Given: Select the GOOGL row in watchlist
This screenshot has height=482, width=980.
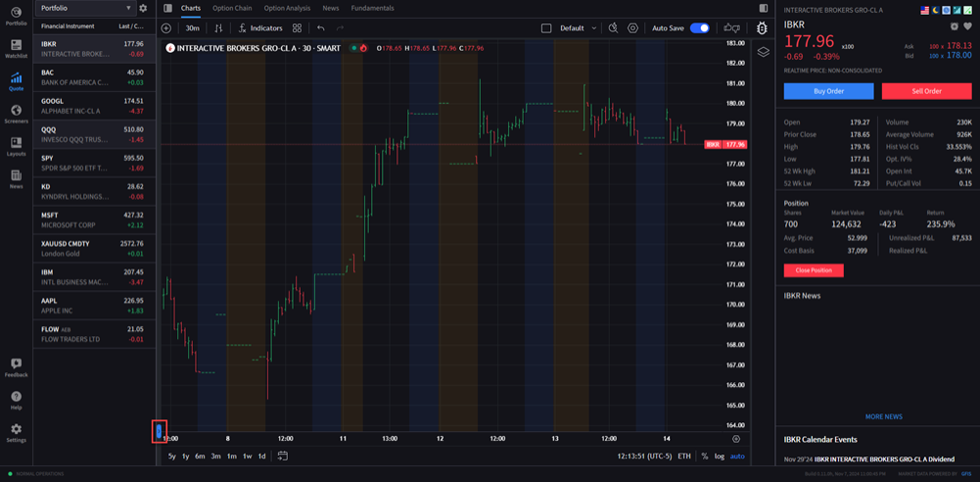Looking at the screenshot, I should pos(94,106).
